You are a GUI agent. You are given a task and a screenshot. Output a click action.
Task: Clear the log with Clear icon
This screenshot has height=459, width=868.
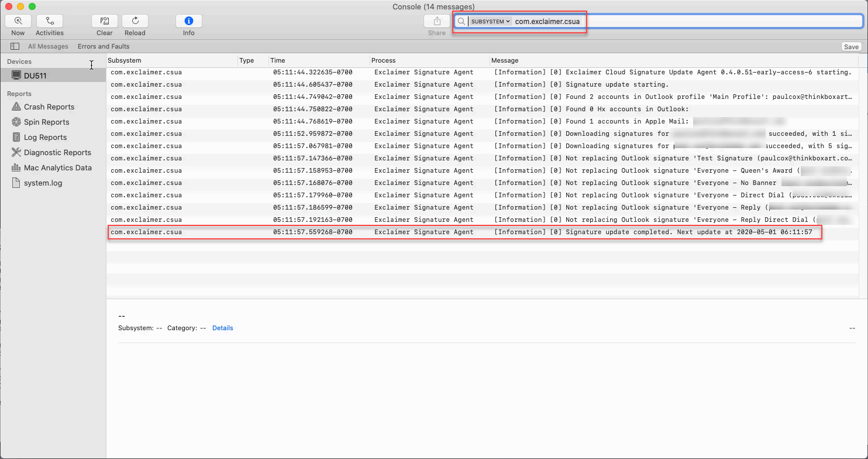[x=105, y=21]
